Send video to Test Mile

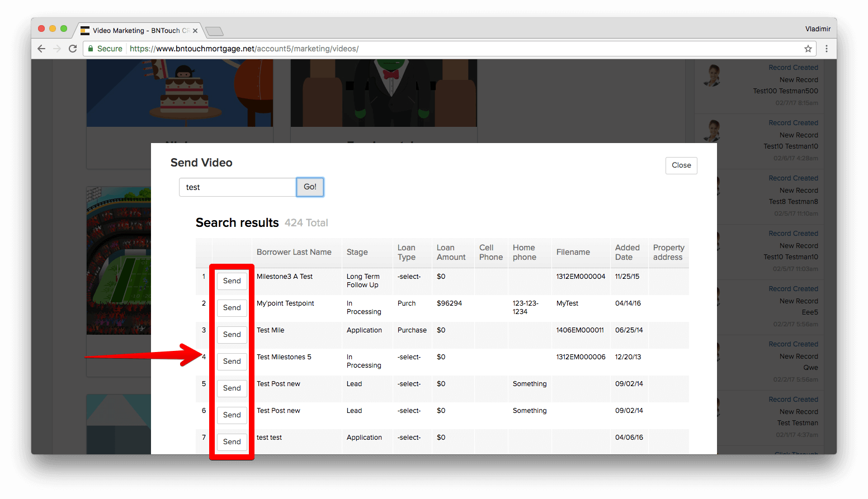click(232, 335)
